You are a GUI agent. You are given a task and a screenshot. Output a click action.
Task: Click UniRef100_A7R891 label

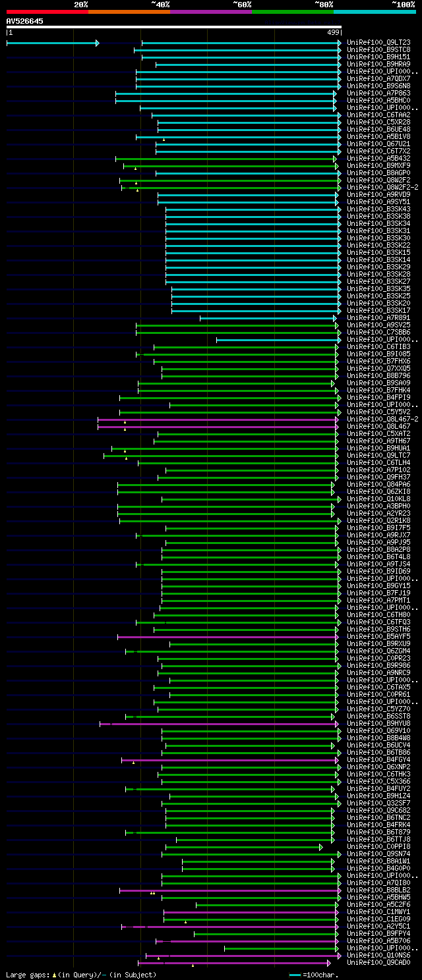tap(378, 318)
